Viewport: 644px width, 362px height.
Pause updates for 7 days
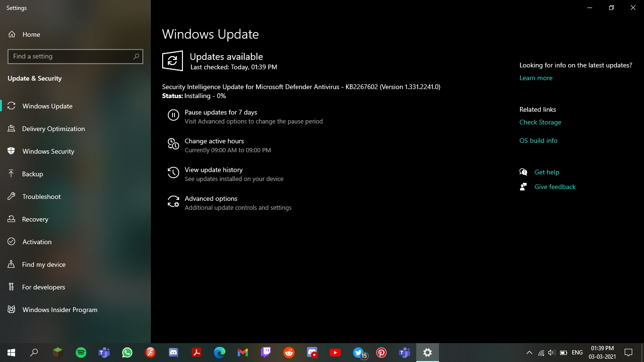point(245,116)
